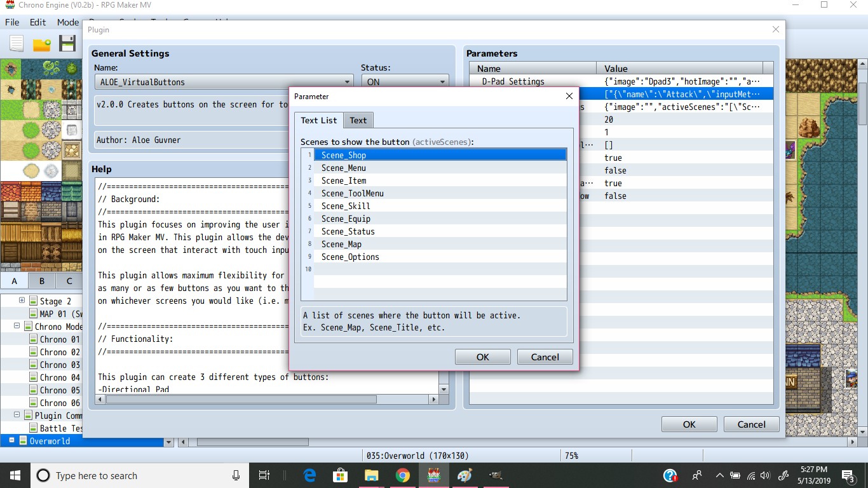
Task: Open the Action Center notifications icon
Action: tap(848, 475)
